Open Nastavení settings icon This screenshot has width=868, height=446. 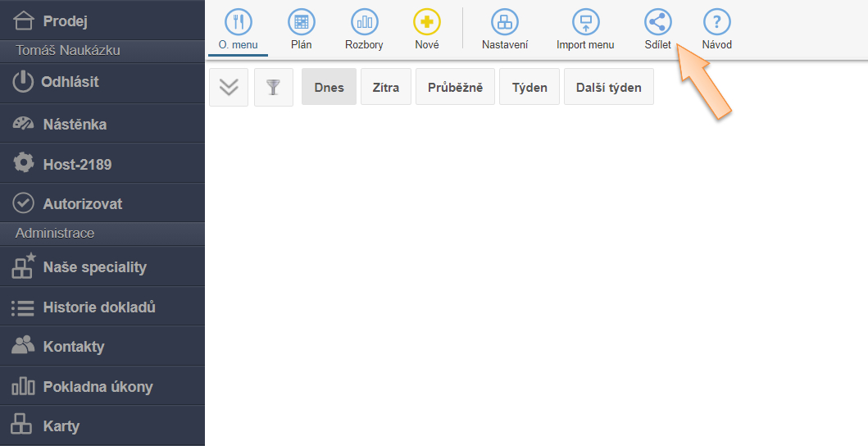[x=504, y=22]
